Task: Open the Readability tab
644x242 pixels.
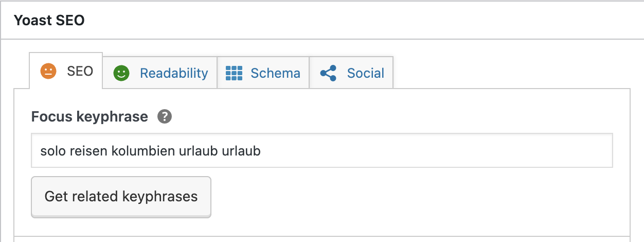Action: (x=174, y=73)
